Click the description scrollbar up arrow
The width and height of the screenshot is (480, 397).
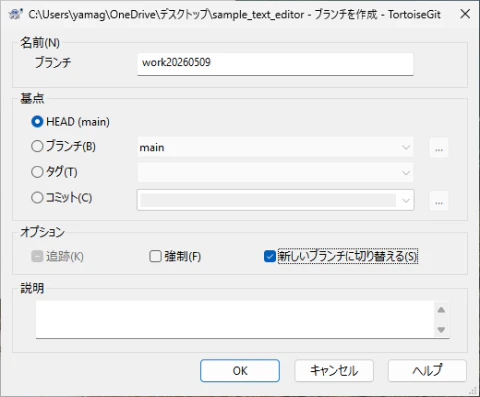441,310
